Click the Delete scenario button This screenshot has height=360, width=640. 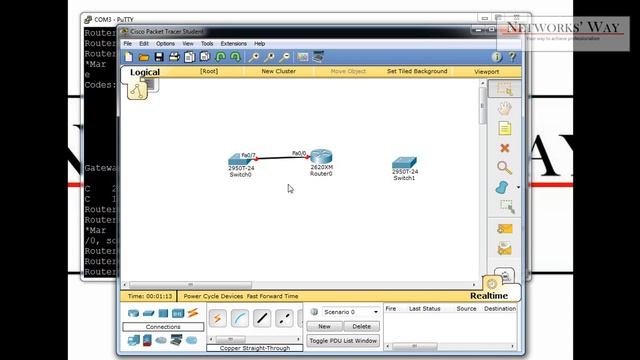(362, 327)
